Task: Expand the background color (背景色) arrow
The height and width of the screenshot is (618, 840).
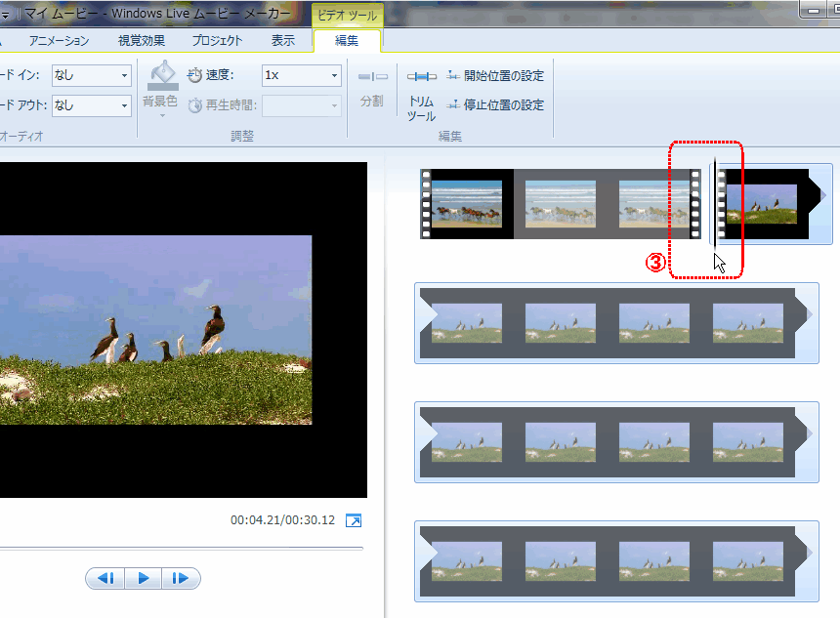Action: click(x=162, y=115)
